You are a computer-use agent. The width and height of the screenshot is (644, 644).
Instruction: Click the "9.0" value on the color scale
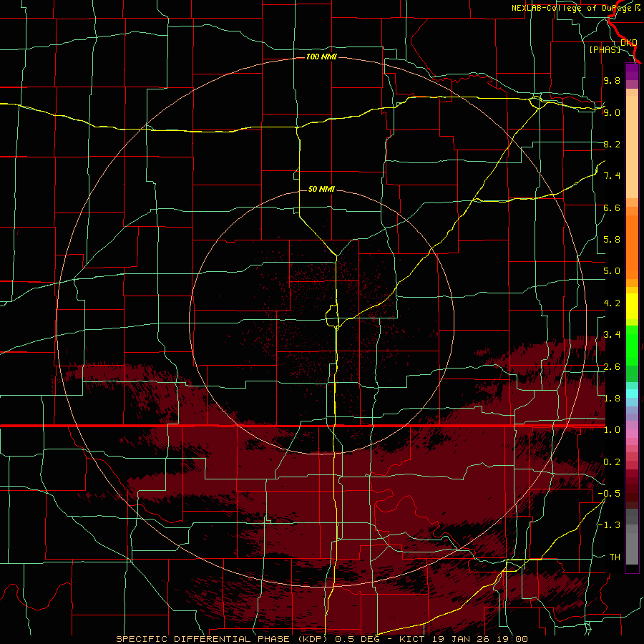point(612,112)
